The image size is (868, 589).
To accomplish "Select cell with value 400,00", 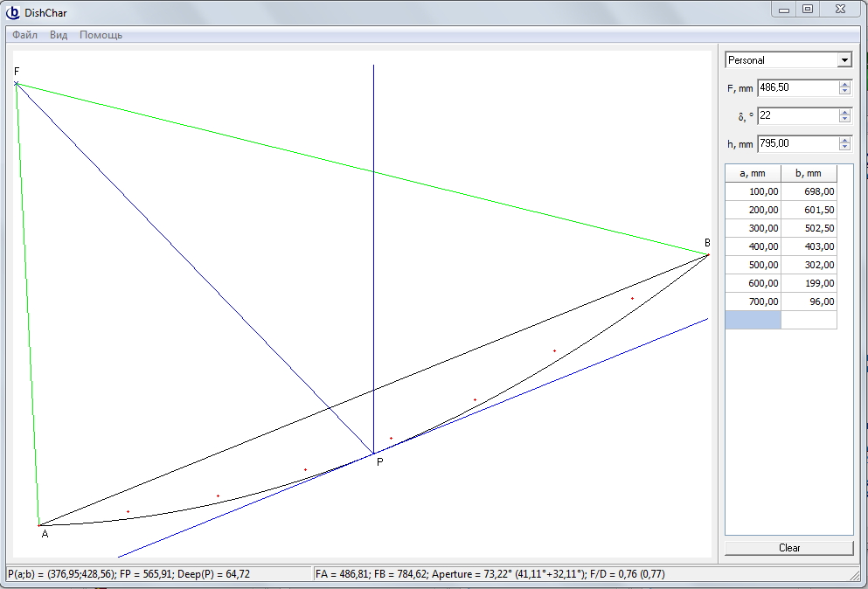I will [753, 246].
